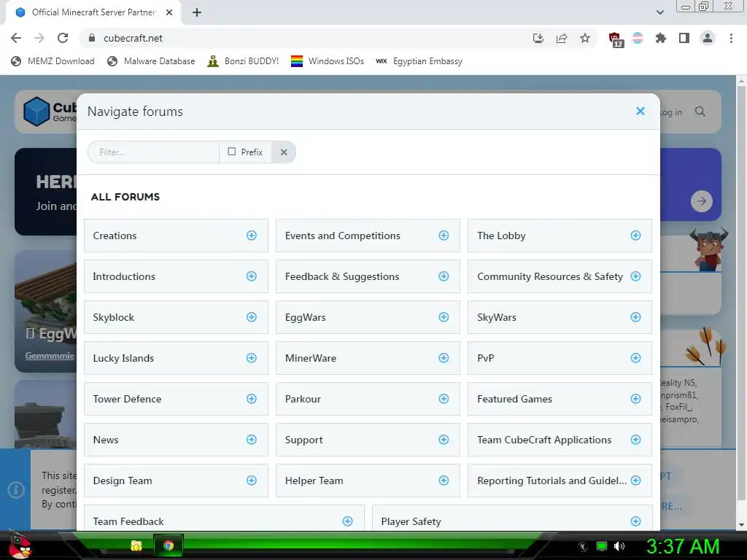747x560 pixels.
Task: Open the Bonzi BUDDY! bookmark
Action: pyautogui.click(x=244, y=61)
